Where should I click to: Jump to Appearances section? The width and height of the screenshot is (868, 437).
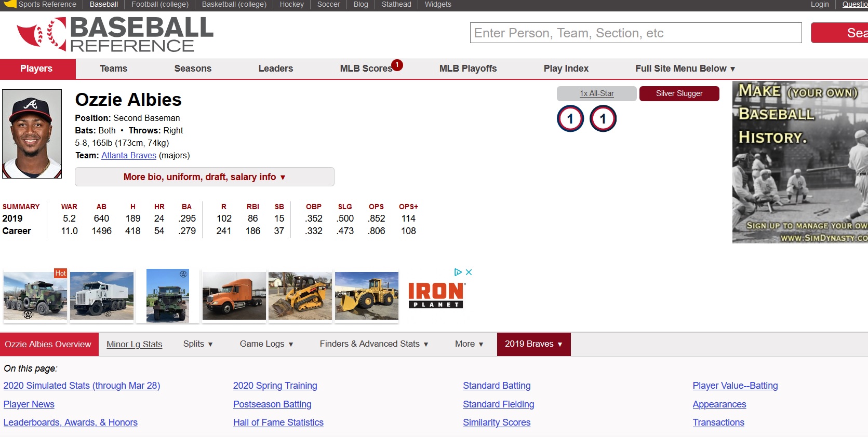click(x=719, y=404)
